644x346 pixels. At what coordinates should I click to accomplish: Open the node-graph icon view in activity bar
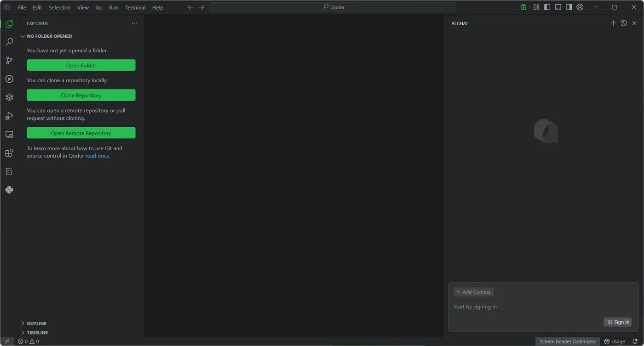(x=9, y=97)
